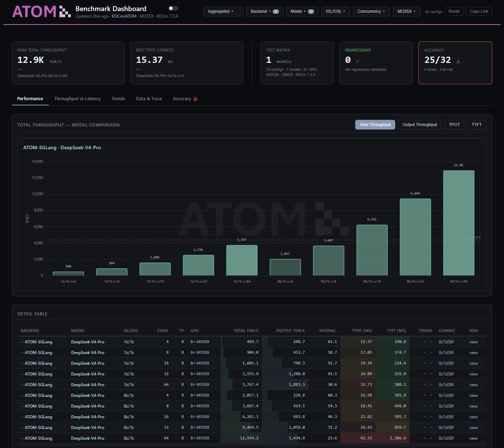Toggle the switch next to Benchmark Dashboard title
The height and width of the screenshot is (448, 504).
point(173,8)
